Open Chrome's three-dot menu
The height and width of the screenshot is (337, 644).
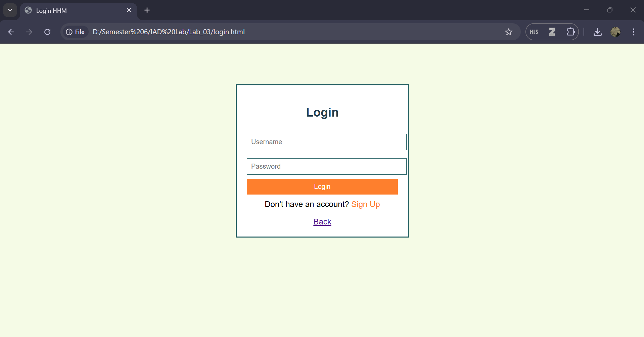tap(633, 32)
